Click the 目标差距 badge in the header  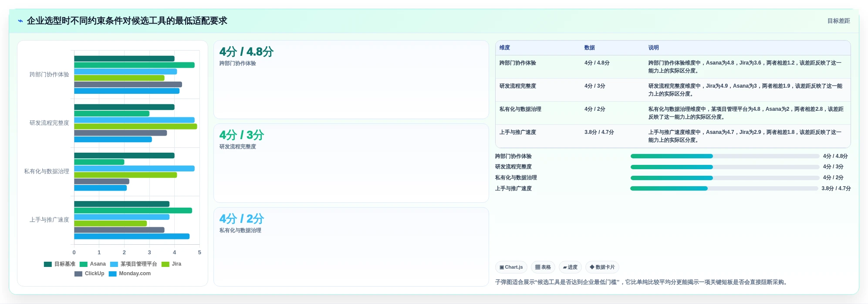click(838, 21)
